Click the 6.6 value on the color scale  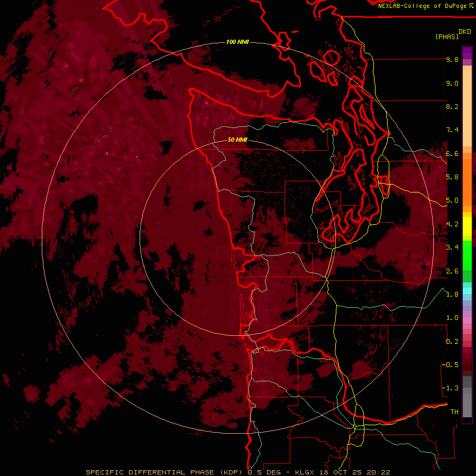452,153
